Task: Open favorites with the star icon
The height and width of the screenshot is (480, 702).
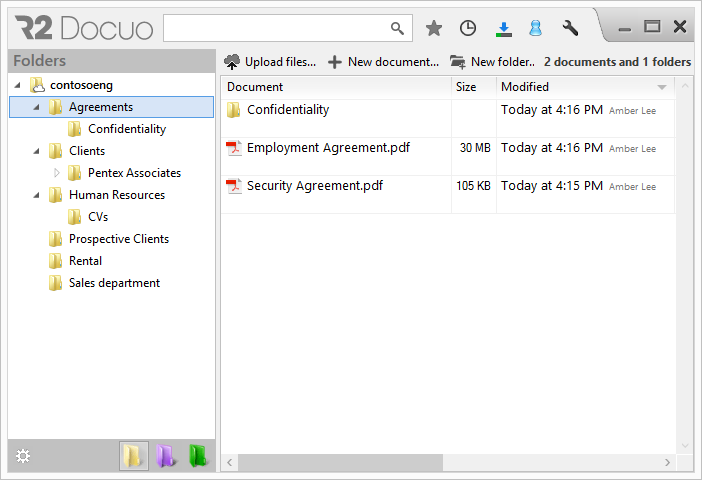Action: point(433,28)
